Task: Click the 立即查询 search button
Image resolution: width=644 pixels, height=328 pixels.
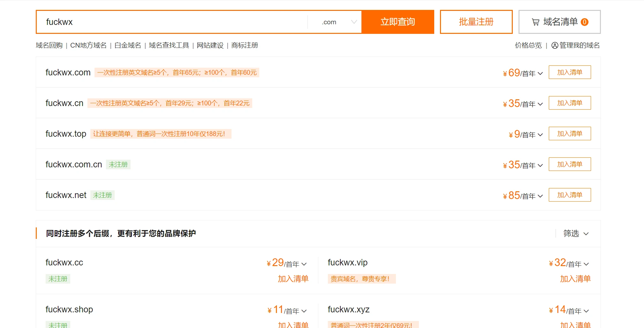Action: point(398,22)
